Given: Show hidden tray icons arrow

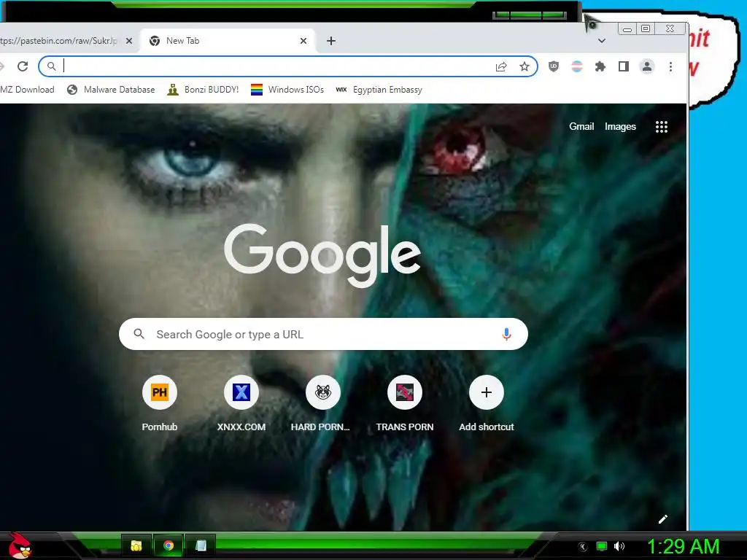Looking at the screenshot, I should click(583, 547).
